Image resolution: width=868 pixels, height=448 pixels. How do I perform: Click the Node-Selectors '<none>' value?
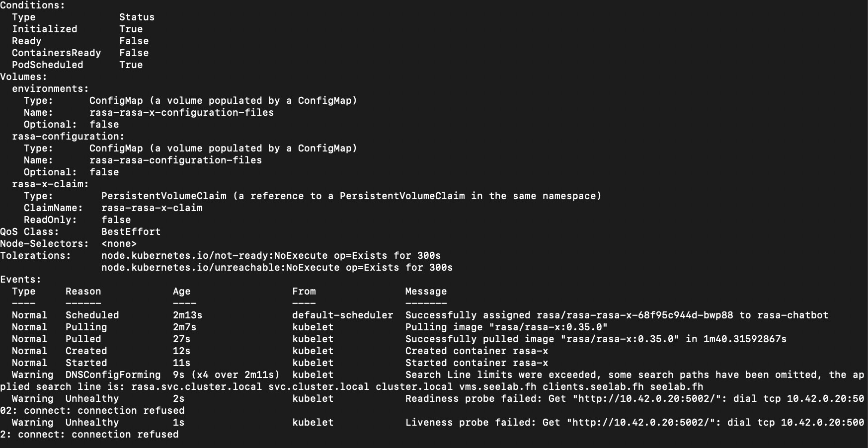[119, 244]
